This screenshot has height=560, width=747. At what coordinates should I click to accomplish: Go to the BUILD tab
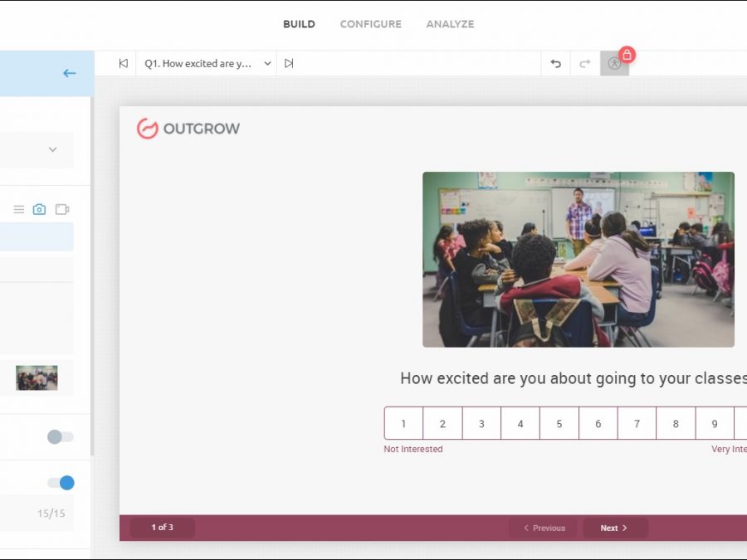299,24
